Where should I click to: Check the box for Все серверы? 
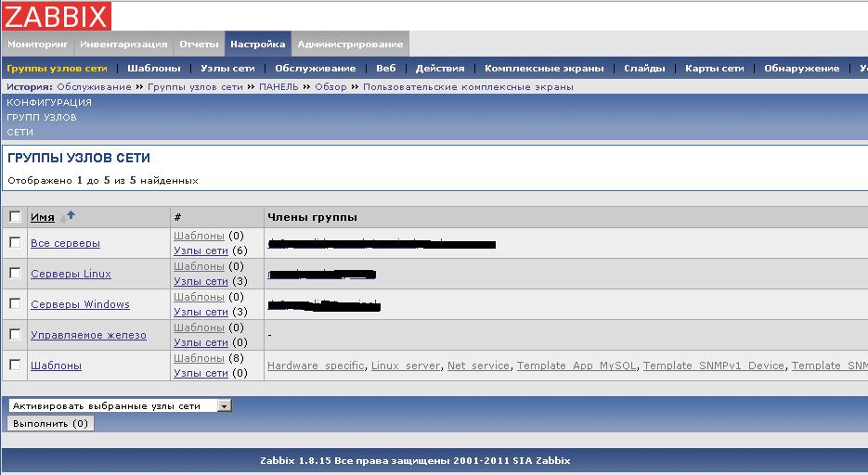click(x=15, y=243)
